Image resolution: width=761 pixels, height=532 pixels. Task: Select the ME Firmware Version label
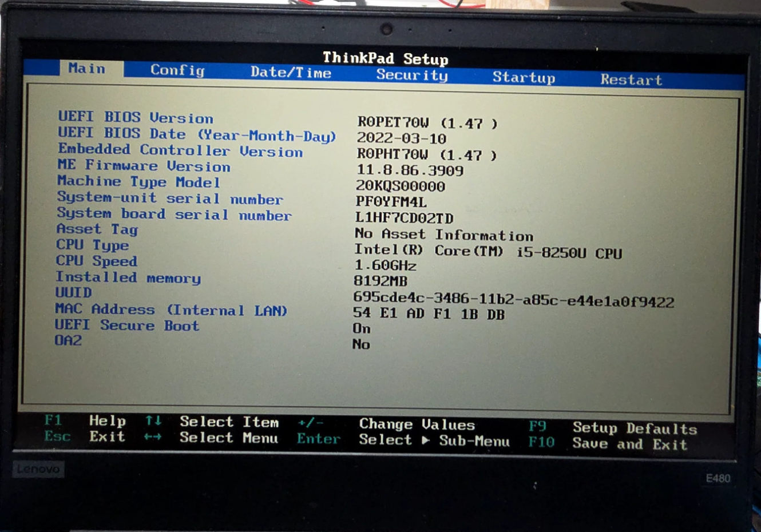tap(144, 166)
